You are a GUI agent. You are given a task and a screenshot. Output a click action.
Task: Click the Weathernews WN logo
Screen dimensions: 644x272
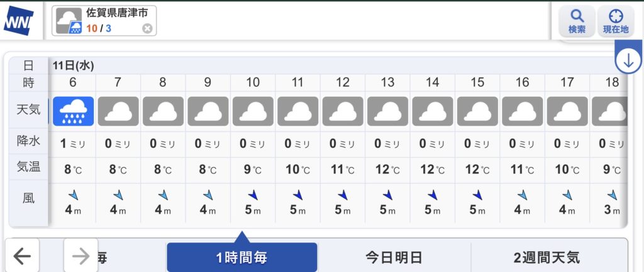pyautogui.click(x=19, y=21)
